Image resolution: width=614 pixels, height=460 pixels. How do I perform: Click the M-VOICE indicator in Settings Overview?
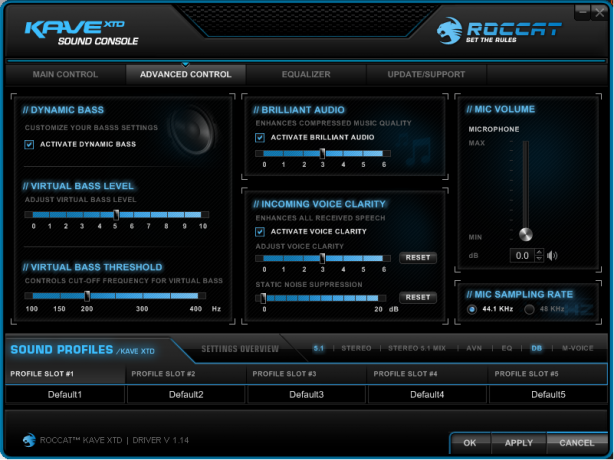[x=578, y=348]
